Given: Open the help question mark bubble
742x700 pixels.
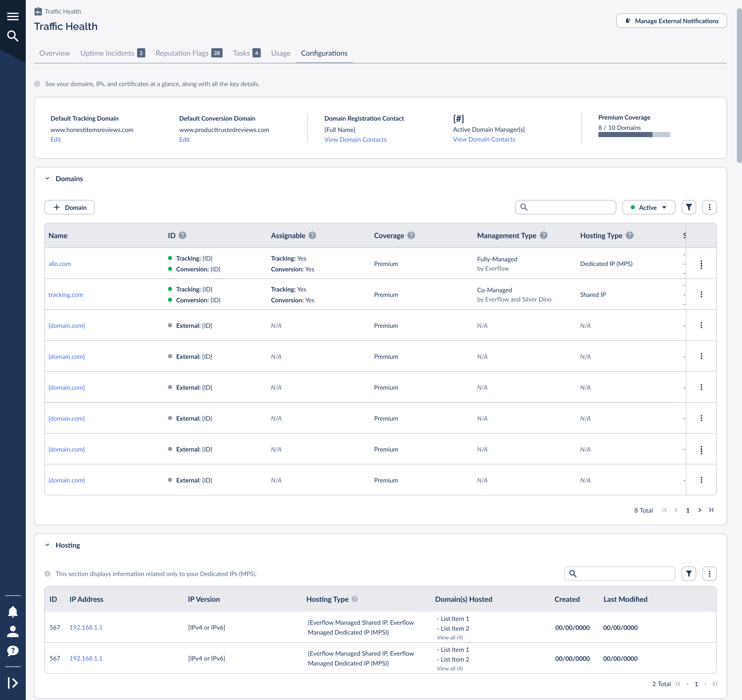Looking at the screenshot, I should [x=13, y=651].
